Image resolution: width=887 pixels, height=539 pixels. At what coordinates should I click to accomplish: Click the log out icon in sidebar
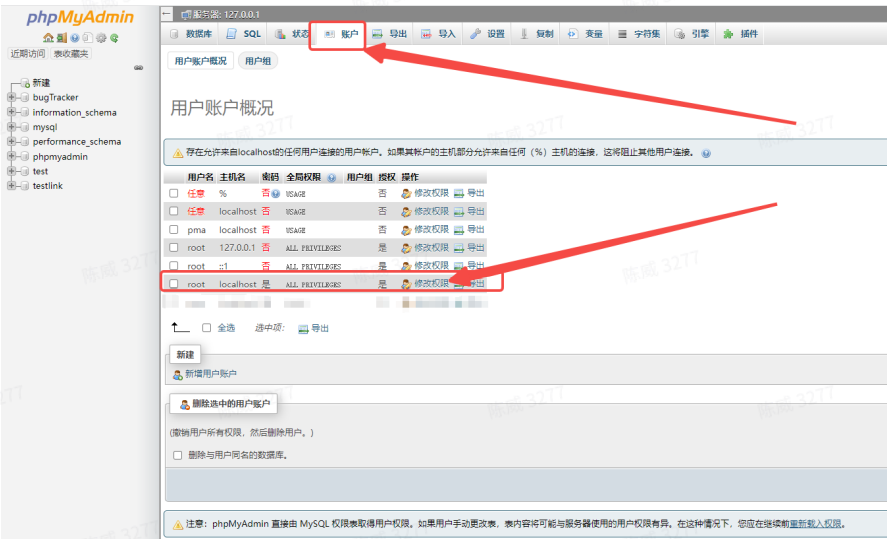pos(61,38)
